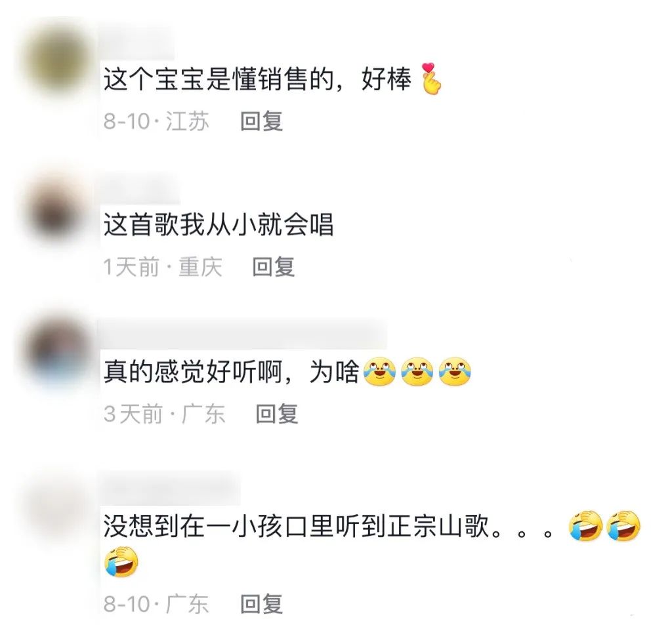
Task: Click the last emoji after 为啥
Action: coord(455,371)
